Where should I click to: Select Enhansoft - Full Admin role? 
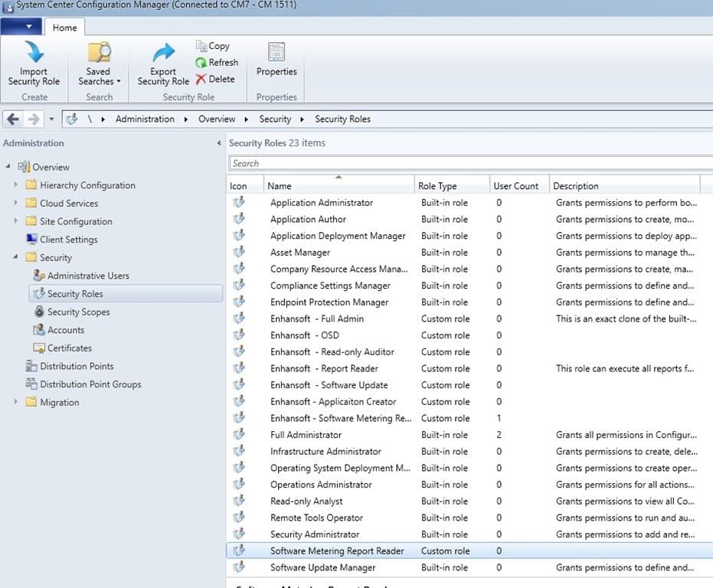[x=469, y=318]
